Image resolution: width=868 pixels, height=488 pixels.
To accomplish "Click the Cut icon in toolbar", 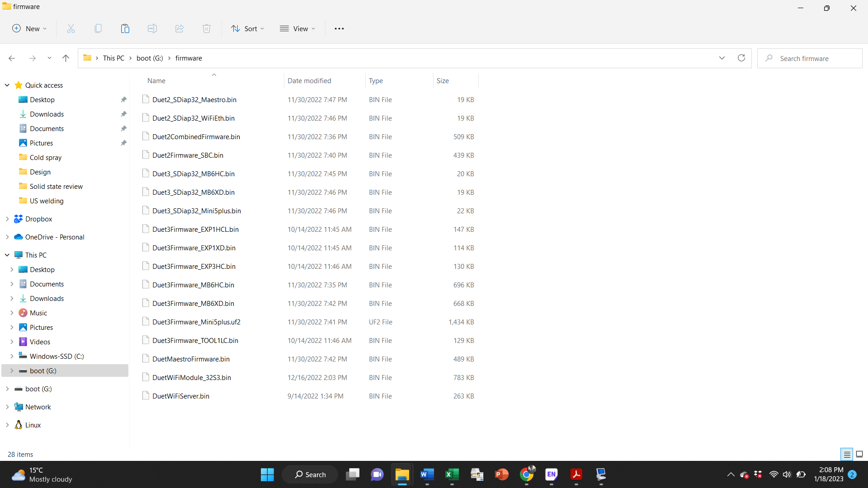I will coord(71,28).
